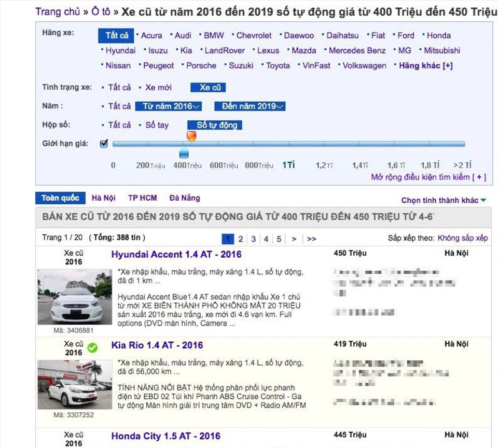
Task: Filter by VinFast brand
Action: coord(316,66)
